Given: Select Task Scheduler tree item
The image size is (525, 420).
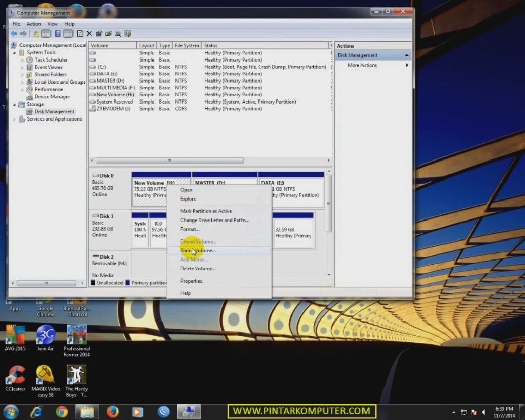Looking at the screenshot, I should click(51, 60).
